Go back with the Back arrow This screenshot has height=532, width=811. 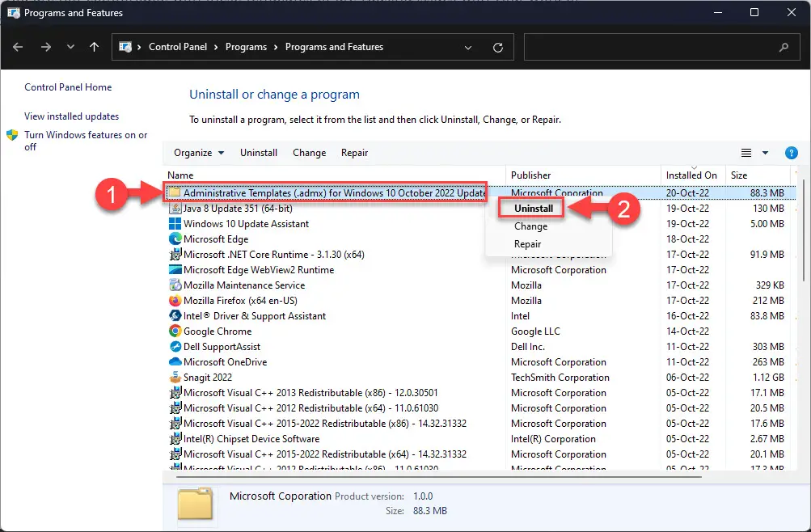(x=18, y=47)
